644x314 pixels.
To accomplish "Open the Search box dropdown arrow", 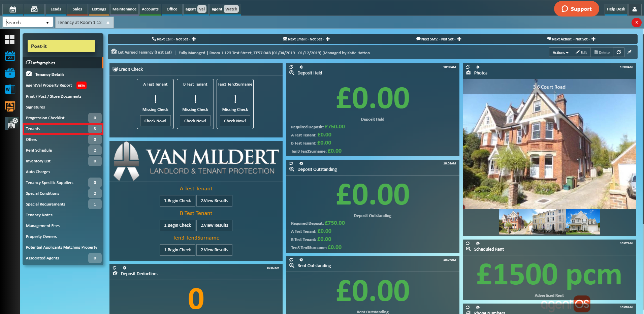I will [x=47, y=23].
